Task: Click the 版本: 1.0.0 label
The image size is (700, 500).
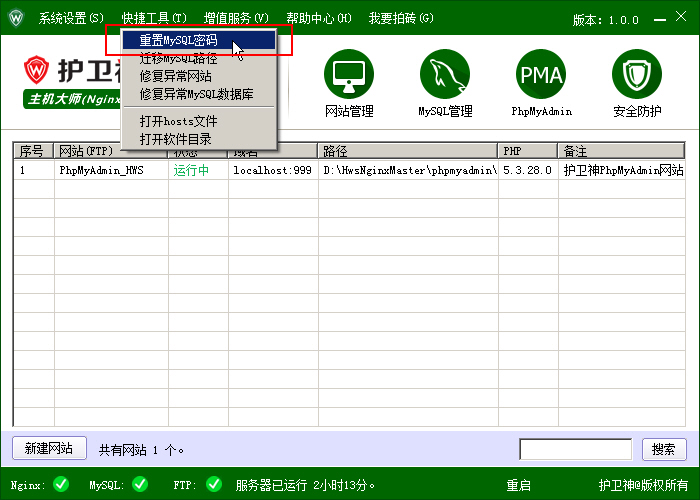Action: point(605,20)
